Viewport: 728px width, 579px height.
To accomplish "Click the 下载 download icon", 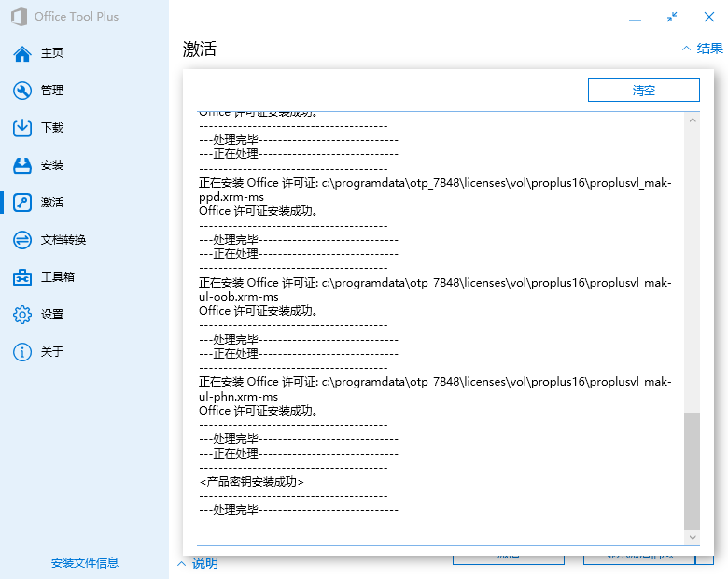I will pos(22,128).
